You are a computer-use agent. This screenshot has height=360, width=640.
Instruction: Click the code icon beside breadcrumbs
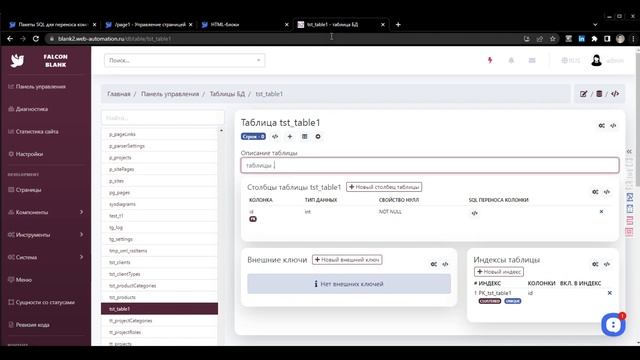(x=615, y=94)
